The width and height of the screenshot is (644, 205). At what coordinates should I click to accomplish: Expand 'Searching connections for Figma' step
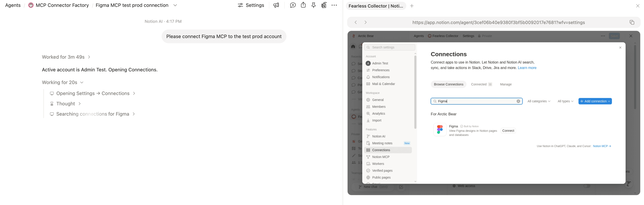(x=93, y=114)
